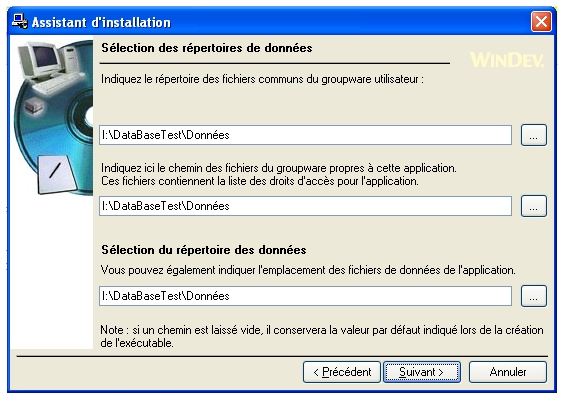Click into the application data files path field
564x399 pixels.
(x=305, y=296)
